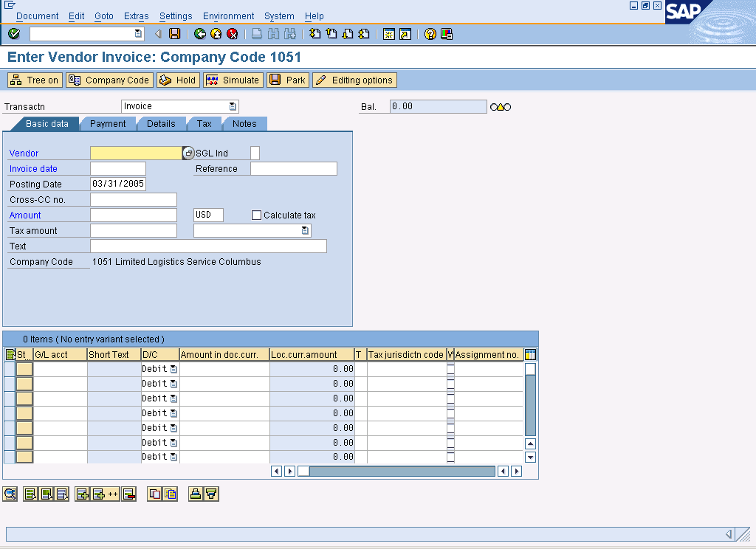Go to next page icon

(x=348, y=34)
